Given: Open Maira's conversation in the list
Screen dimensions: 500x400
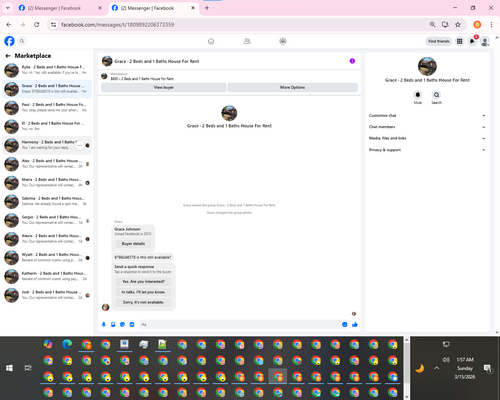Looking at the screenshot, I should coord(47,182).
